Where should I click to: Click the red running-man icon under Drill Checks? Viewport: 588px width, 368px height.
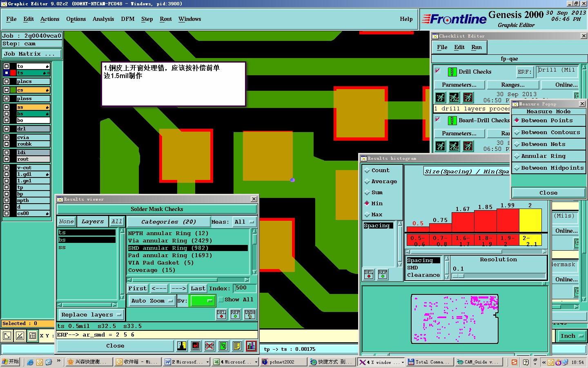click(x=468, y=97)
